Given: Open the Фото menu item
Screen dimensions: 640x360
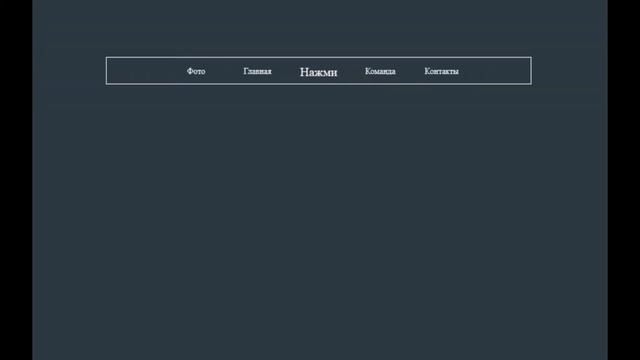Looking at the screenshot, I should click(196, 71).
